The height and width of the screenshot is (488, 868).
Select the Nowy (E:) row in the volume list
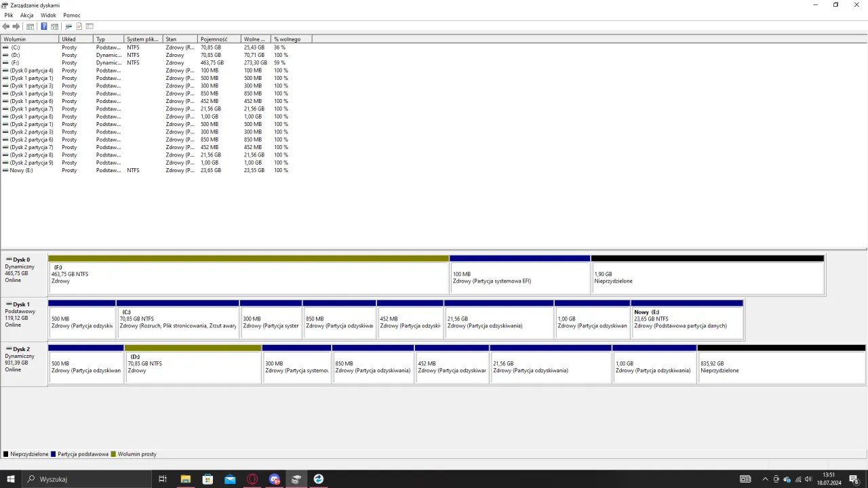coord(22,170)
